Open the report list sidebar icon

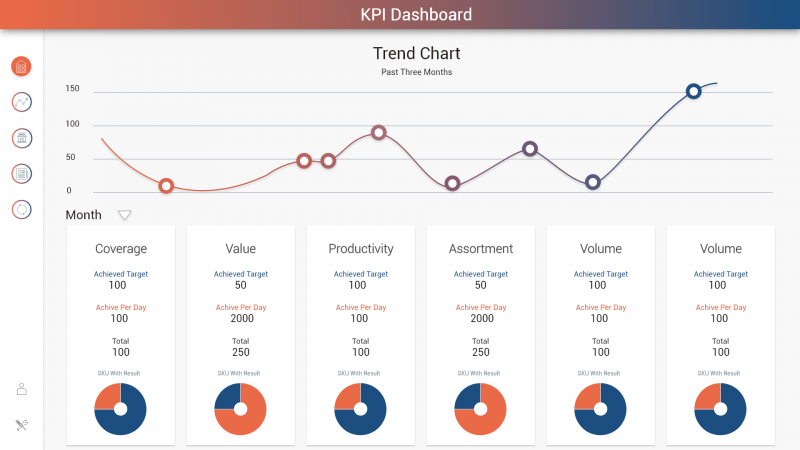21,174
